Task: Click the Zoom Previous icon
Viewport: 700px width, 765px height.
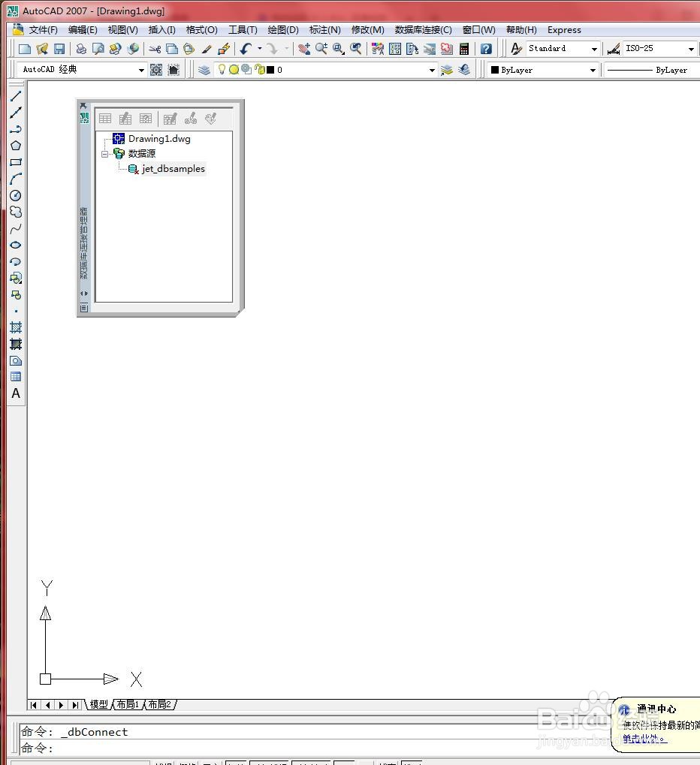Action: pos(356,49)
